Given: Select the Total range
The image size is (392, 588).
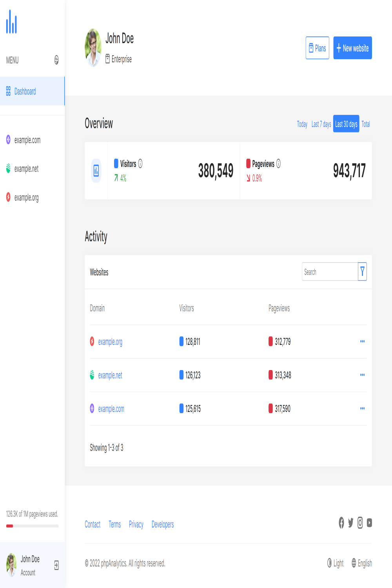Looking at the screenshot, I should 366,124.
